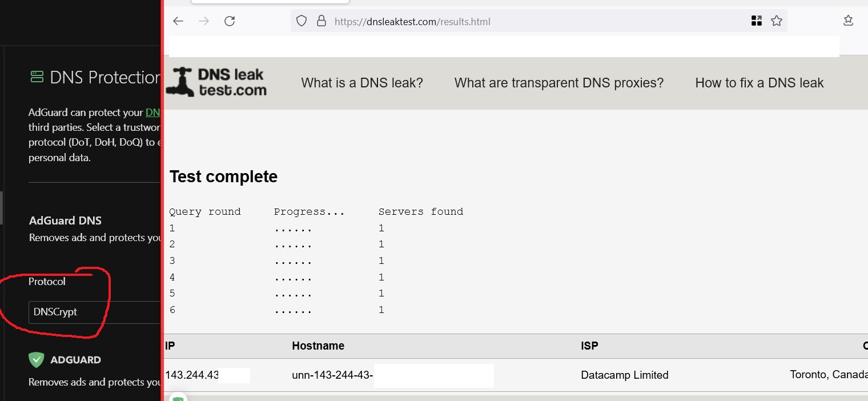Click the Datacamp Limited ISP entry
Image resolution: width=868 pixels, height=401 pixels.
tap(625, 375)
